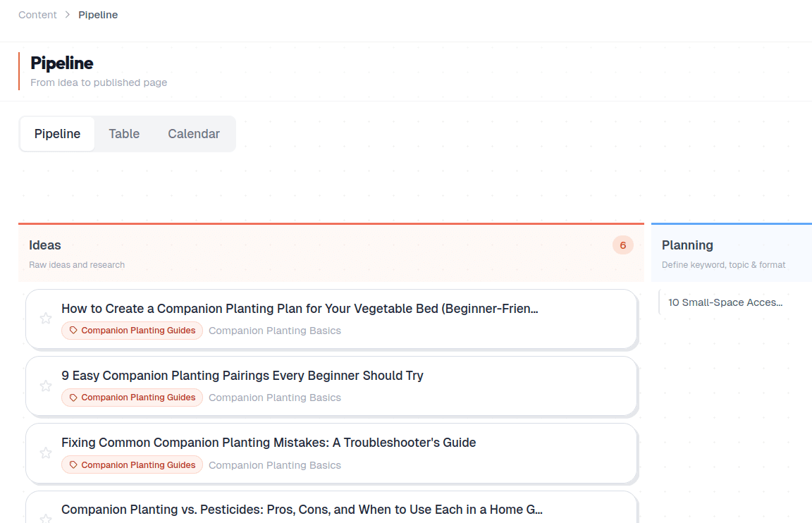This screenshot has width=812, height=523.
Task: Switch to the Table view tab
Action: pyautogui.click(x=124, y=134)
